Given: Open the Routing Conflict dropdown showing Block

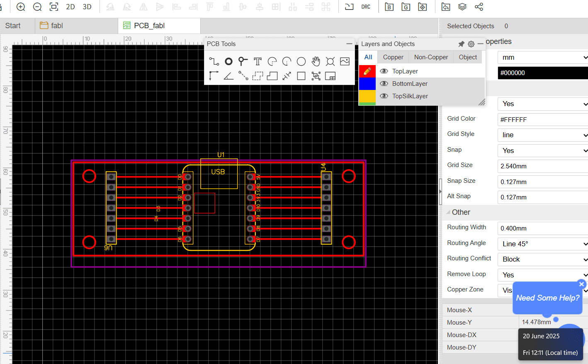Looking at the screenshot, I should 543,259.
